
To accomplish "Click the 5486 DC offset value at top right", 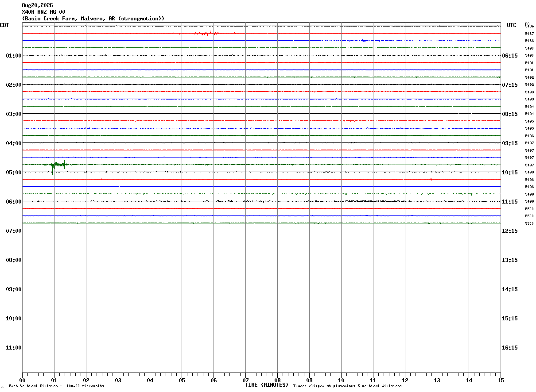I will [529, 26].
